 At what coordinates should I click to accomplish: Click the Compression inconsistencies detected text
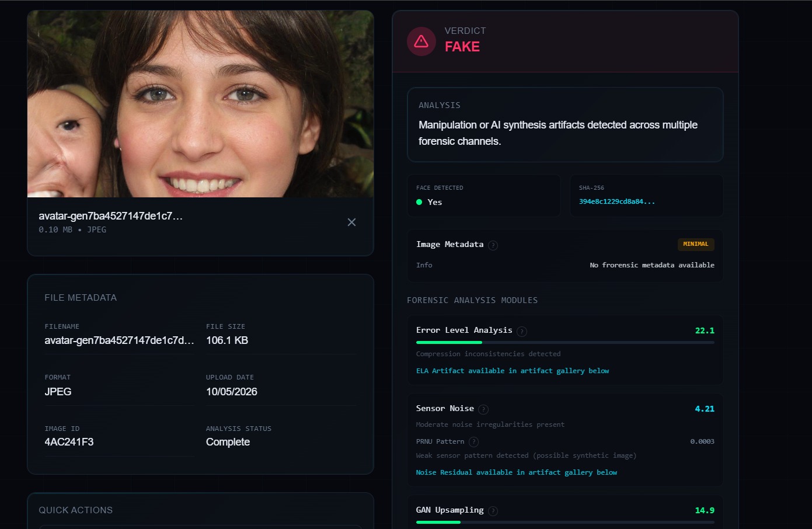click(488, 354)
